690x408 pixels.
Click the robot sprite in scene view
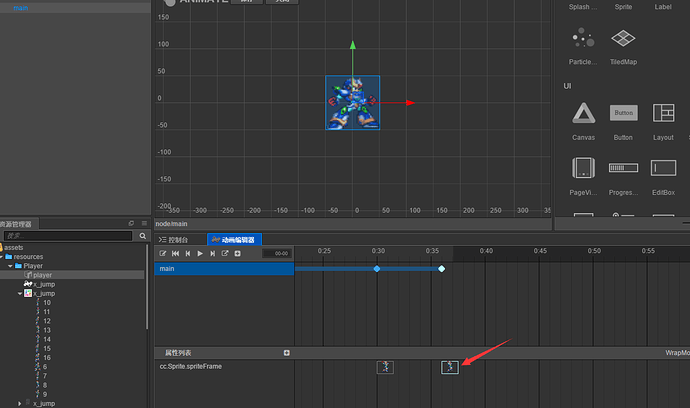[352, 103]
